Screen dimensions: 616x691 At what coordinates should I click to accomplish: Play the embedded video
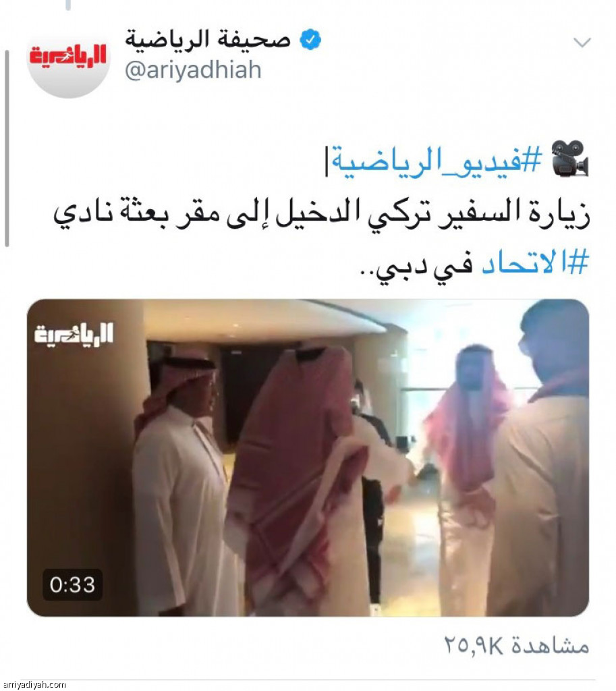pyautogui.click(x=308, y=458)
